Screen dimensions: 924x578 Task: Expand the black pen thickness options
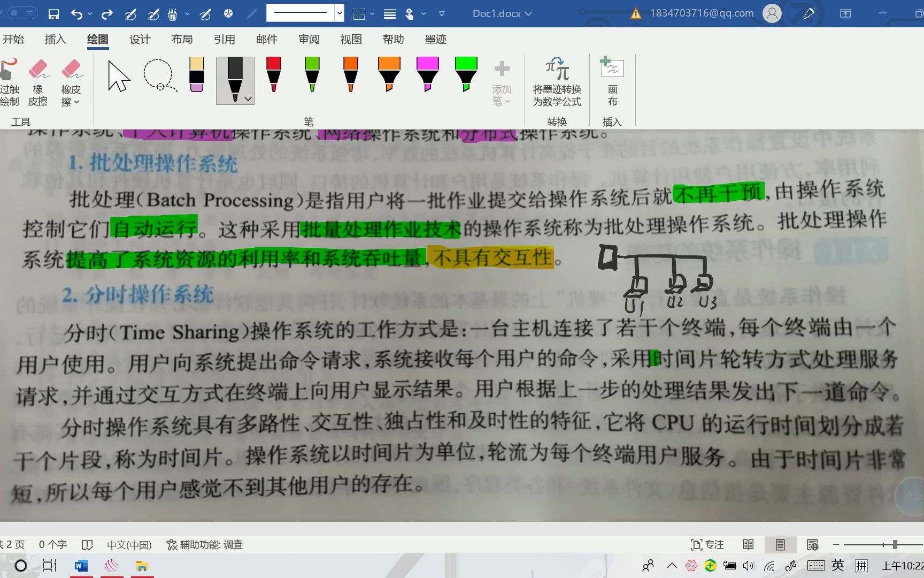[248, 99]
